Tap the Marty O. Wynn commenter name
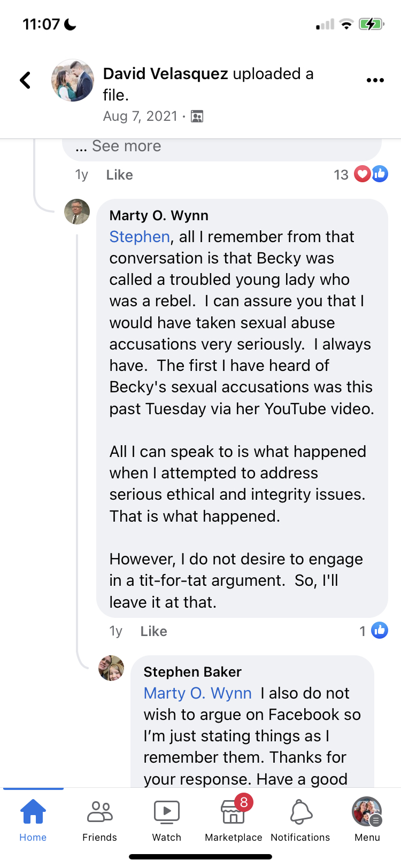This screenshot has width=401, height=868. coord(159,215)
